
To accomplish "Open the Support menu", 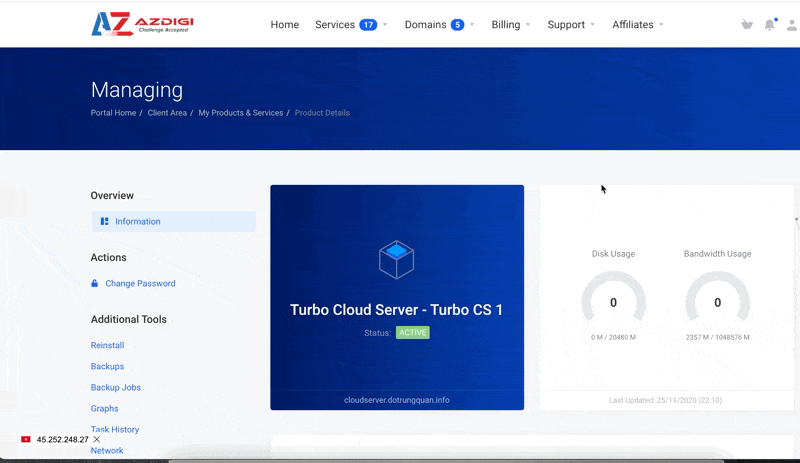I will point(570,25).
